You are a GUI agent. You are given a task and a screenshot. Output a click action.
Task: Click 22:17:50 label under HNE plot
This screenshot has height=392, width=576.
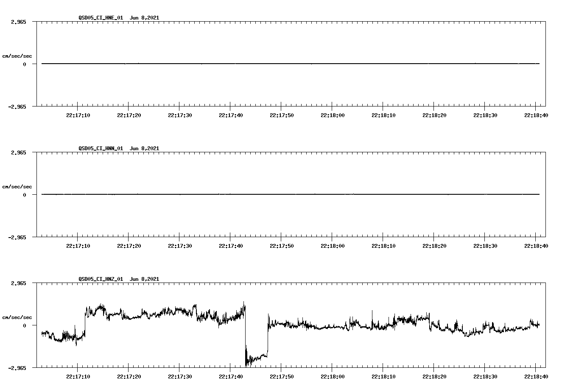[x=282, y=115]
